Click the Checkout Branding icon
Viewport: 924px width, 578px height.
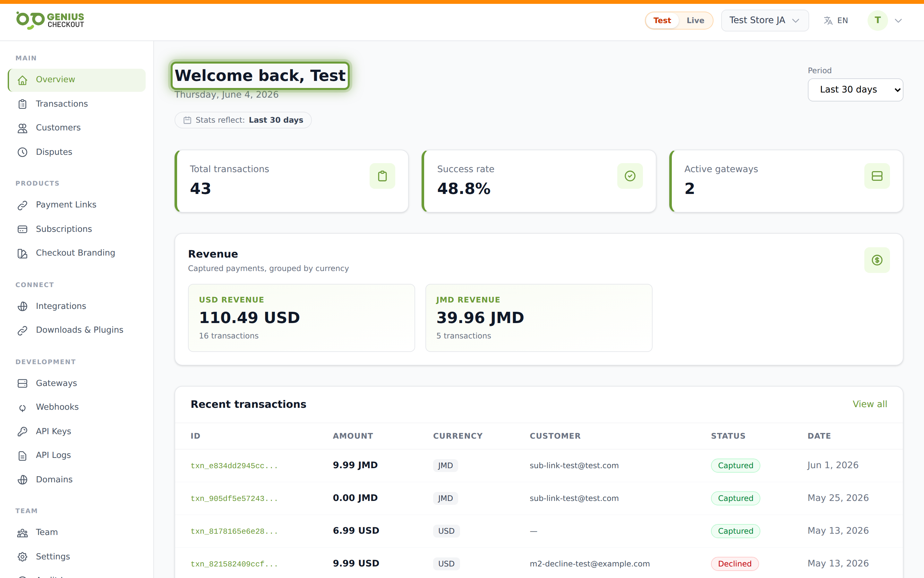[22, 253]
